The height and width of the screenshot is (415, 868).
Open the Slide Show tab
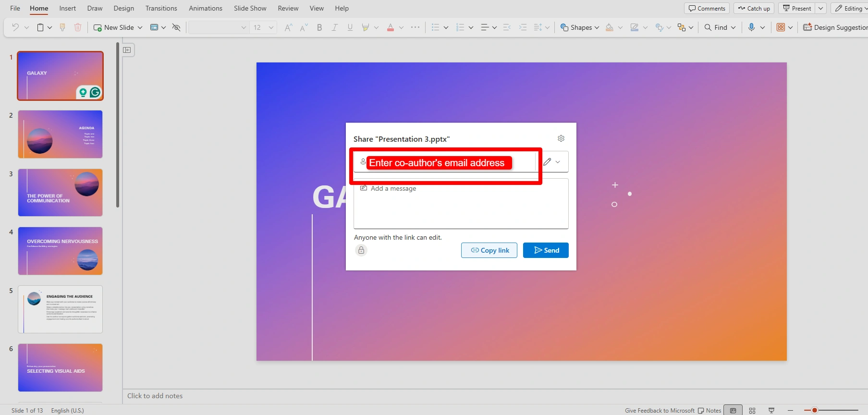[250, 8]
